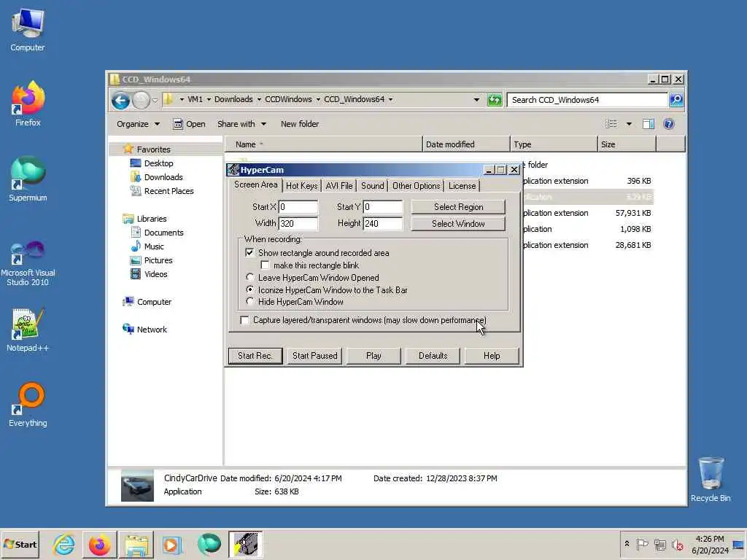Open the Other Options tab

pos(416,186)
